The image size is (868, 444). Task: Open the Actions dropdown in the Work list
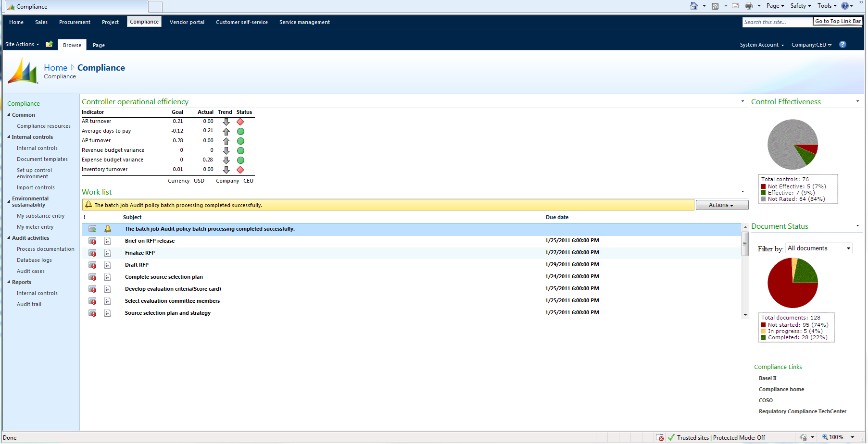(722, 205)
